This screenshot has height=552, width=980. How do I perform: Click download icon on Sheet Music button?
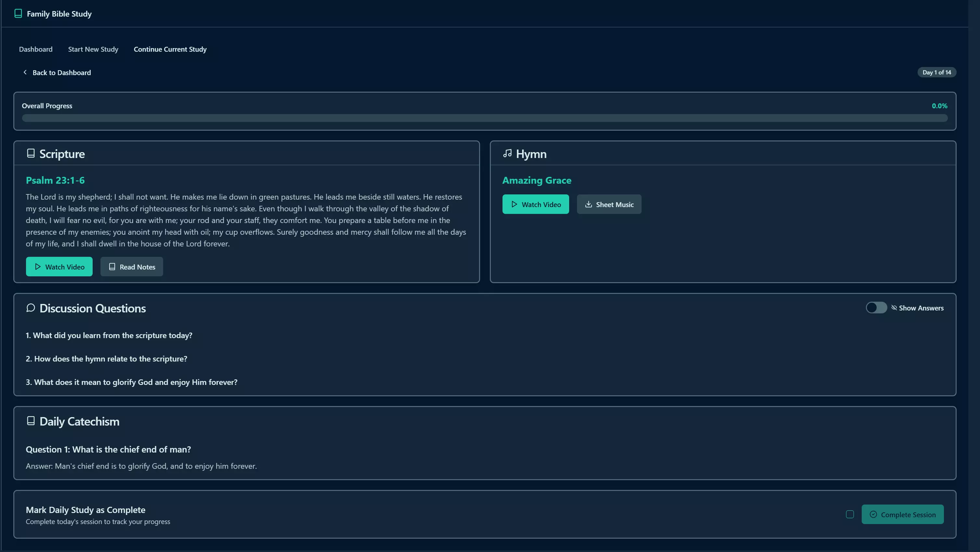[x=589, y=204]
